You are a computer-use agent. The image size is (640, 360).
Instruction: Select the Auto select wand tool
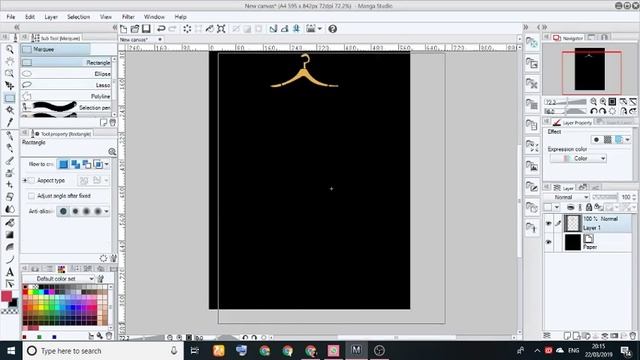point(9,110)
